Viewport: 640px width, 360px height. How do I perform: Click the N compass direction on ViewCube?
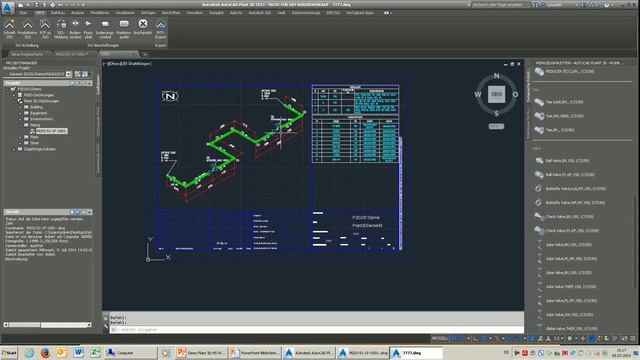(496, 76)
